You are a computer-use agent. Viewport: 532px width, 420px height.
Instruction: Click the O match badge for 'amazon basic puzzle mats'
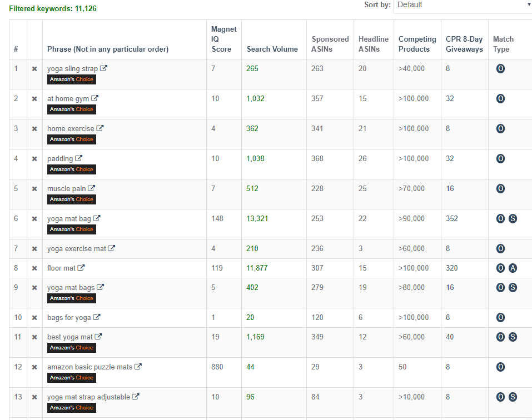click(500, 367)
